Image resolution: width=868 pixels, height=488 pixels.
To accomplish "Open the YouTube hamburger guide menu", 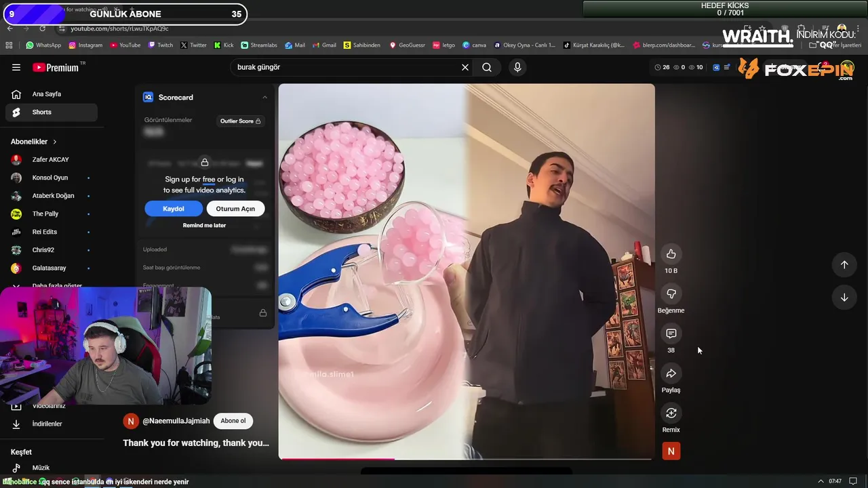I will point(16,67).
